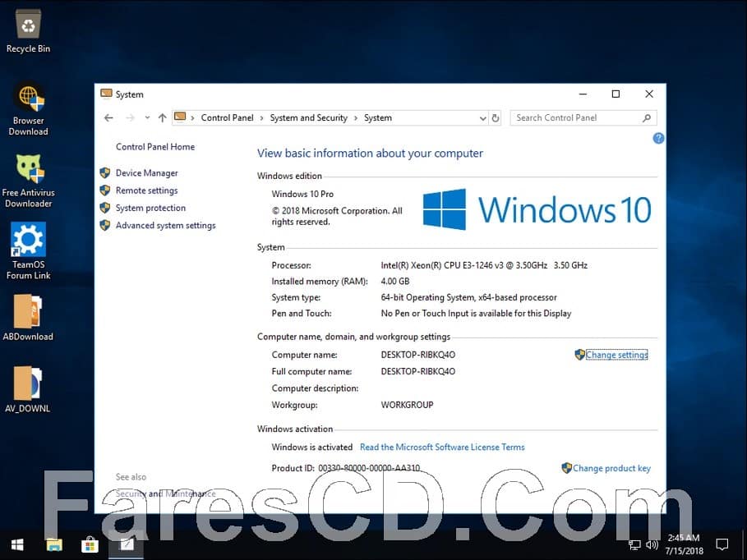
Task: Open the blue Help question mark
Action: pos(658,138)
